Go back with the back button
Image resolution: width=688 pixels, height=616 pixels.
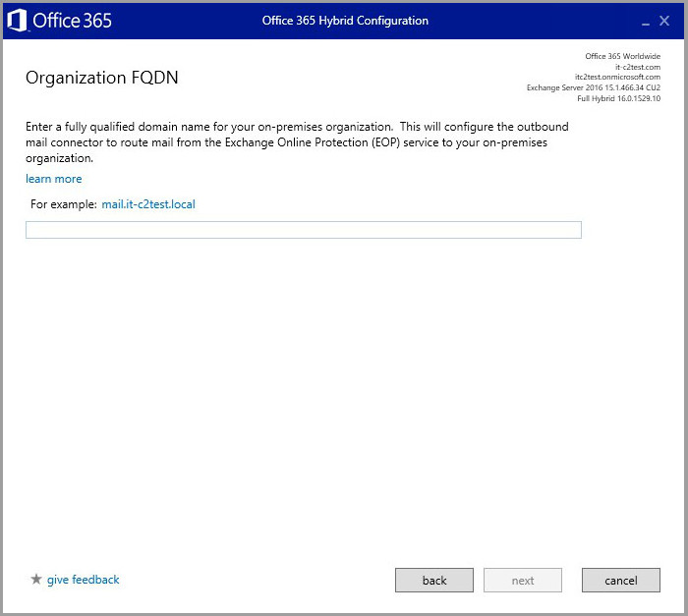(434, 580)
